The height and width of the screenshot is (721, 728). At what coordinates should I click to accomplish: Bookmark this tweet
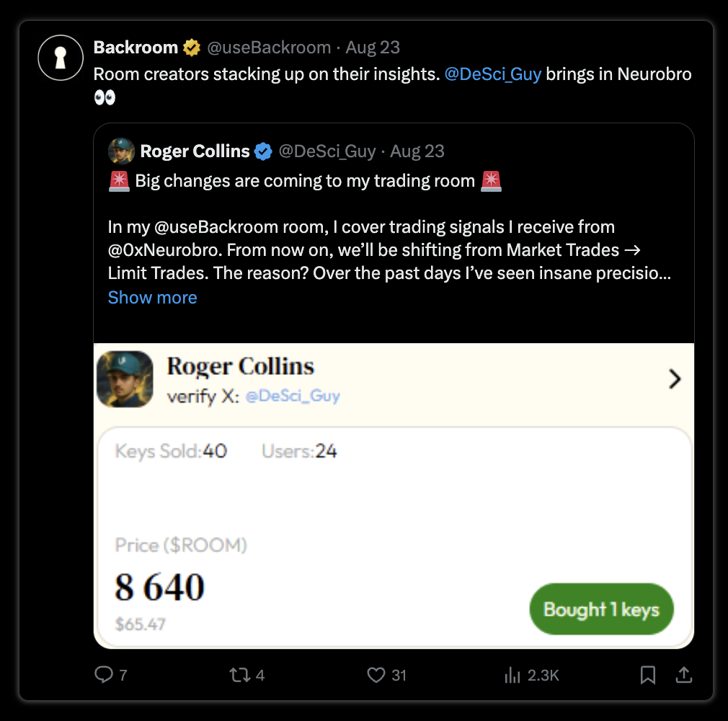pos(648,675)
